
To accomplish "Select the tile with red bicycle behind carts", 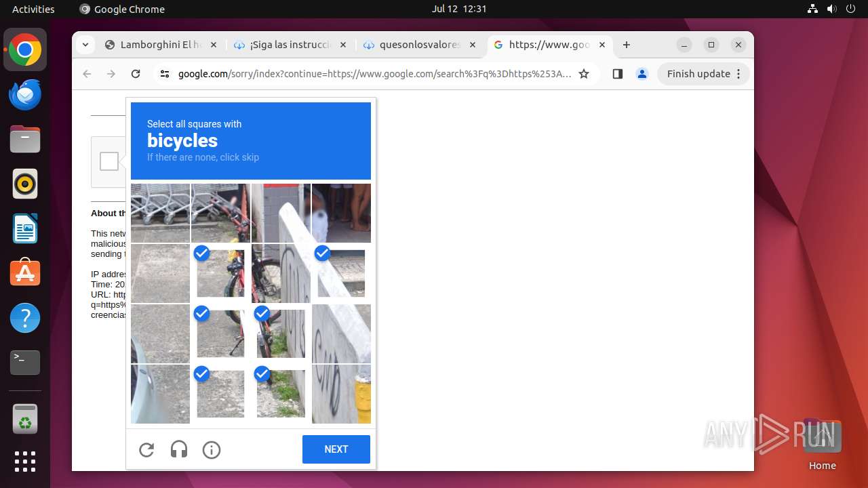I will pyautogui.click(x=220, y=213).
